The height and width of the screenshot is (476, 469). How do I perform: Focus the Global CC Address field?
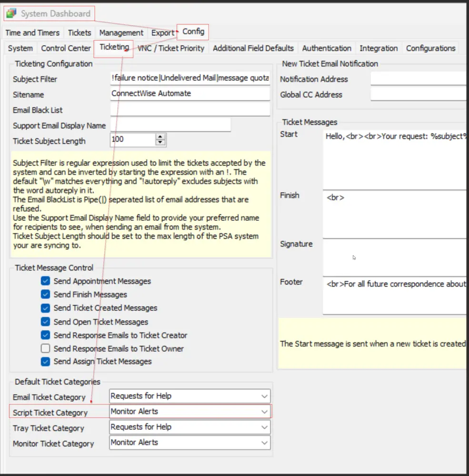pos(418,94)
